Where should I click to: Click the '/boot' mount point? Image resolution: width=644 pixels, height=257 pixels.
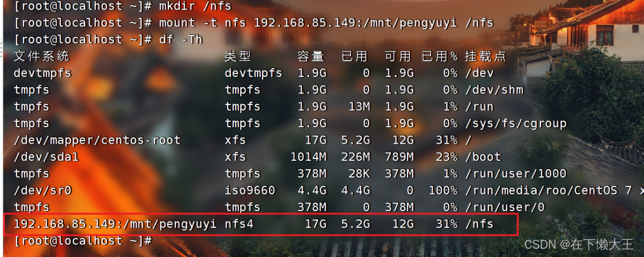tap(483, 157)
